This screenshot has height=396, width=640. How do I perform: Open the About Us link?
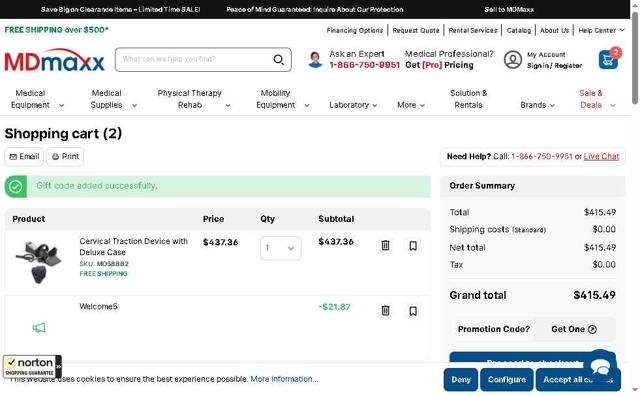(x=554, y=30)
